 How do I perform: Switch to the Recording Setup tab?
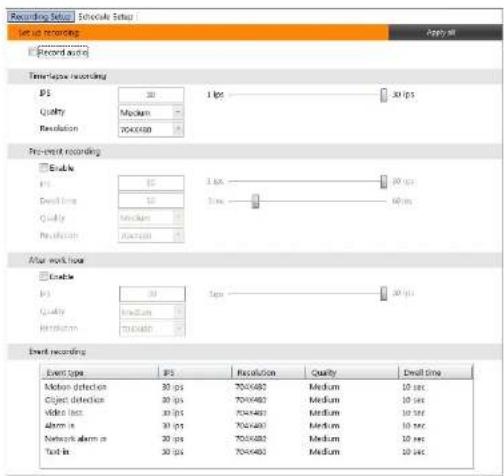coord(41,16)
